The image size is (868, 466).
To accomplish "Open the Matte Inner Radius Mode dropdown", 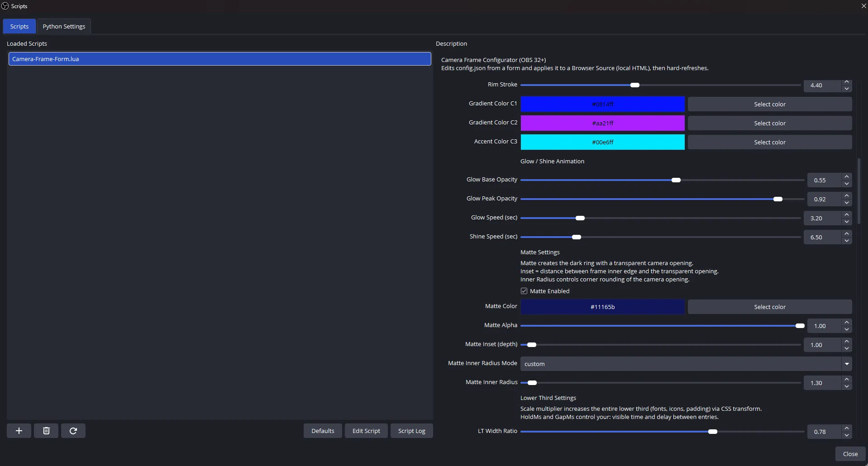I will pyautogui.click(x=847, y=363).
